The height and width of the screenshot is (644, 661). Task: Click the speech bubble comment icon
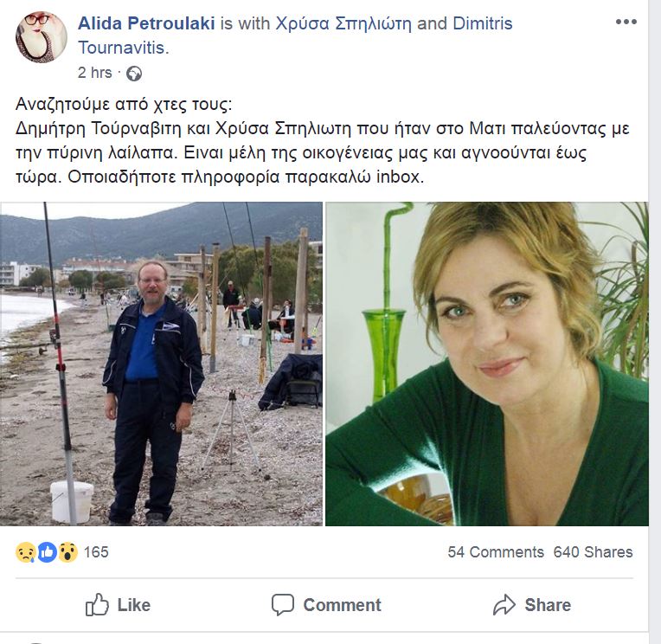click(x=282, y=605)
